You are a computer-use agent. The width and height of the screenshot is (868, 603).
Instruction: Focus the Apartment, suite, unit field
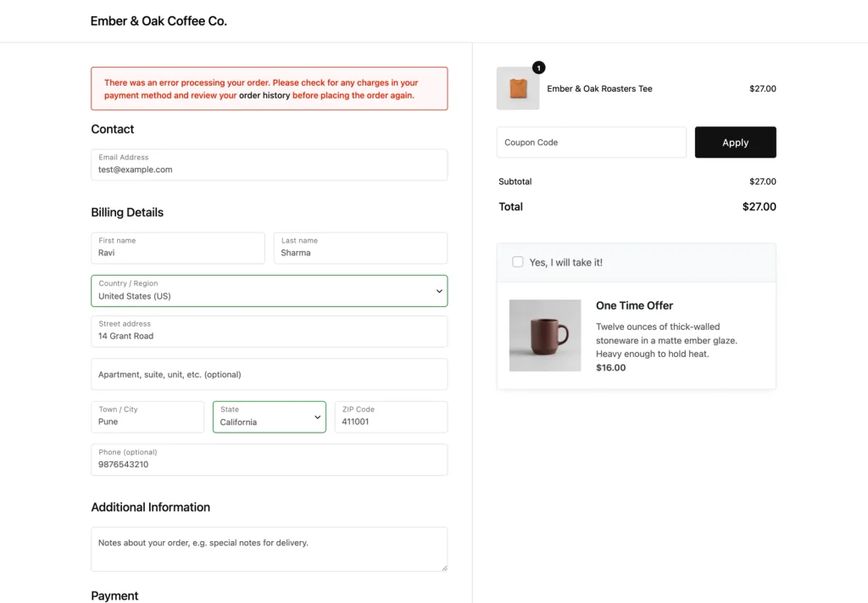[269, 374]
